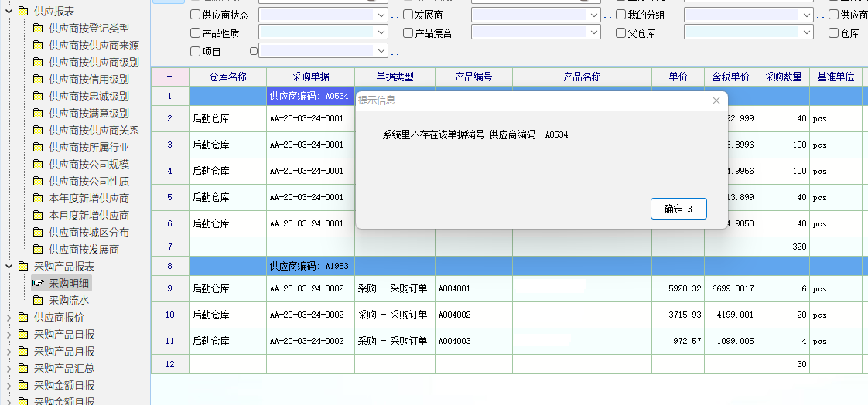Check the 父仓库 filter checkbox

(620, 33)
